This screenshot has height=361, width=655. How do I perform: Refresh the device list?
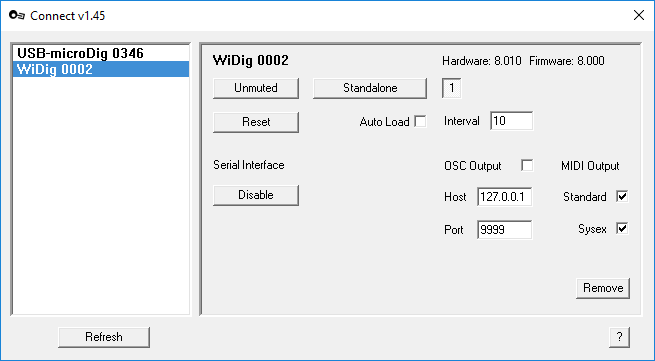point(104,337)
